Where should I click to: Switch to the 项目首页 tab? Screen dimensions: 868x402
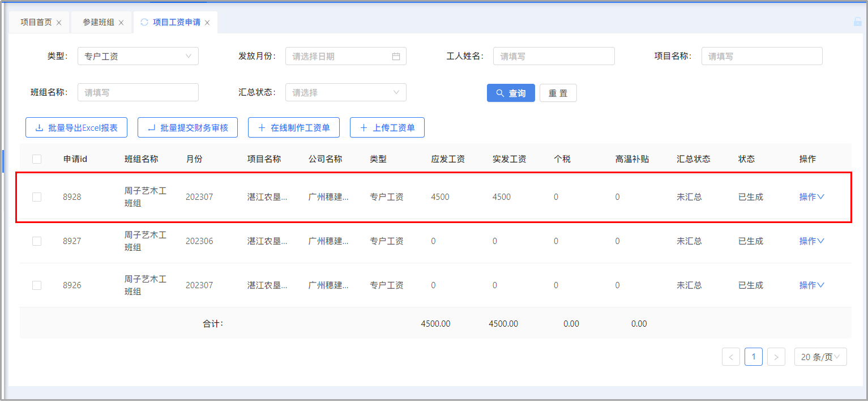[36, 23]
